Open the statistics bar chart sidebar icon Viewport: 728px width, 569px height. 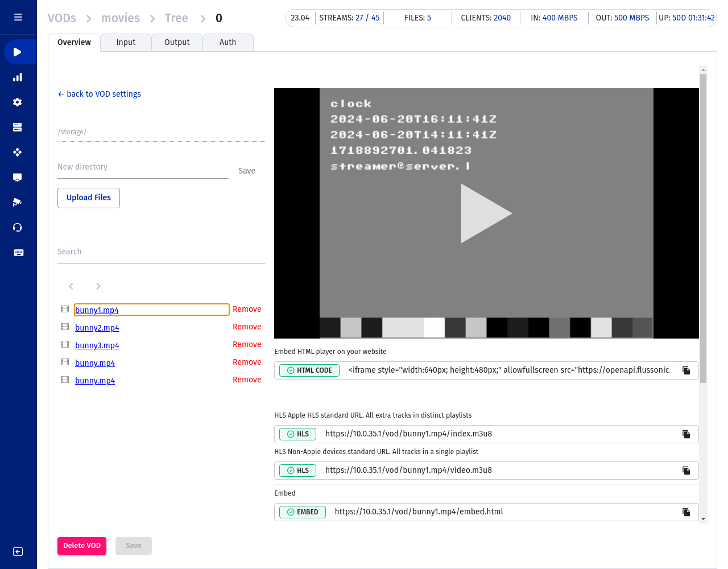coord(18,77)
